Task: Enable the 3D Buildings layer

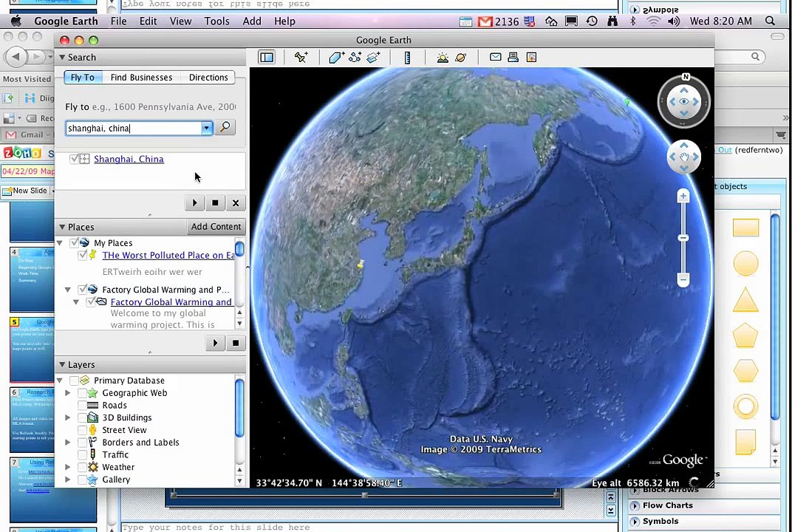Action: (82, 417)
